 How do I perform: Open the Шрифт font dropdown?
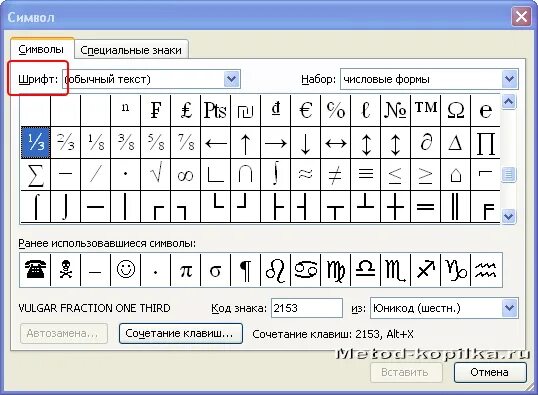coord(232,79)
